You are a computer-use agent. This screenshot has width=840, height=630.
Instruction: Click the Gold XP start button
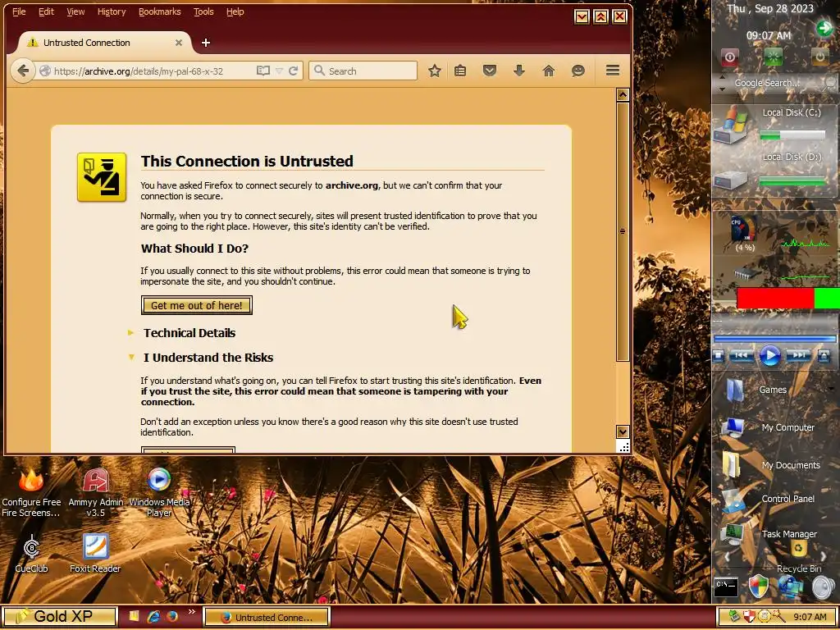[59, 617]
